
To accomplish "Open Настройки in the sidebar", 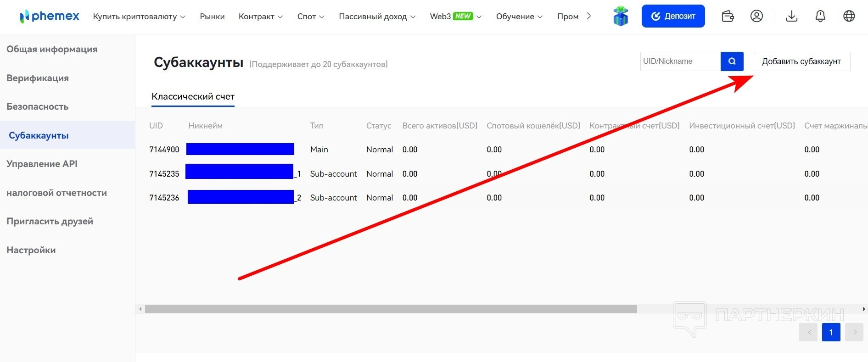I will (31, 250).
